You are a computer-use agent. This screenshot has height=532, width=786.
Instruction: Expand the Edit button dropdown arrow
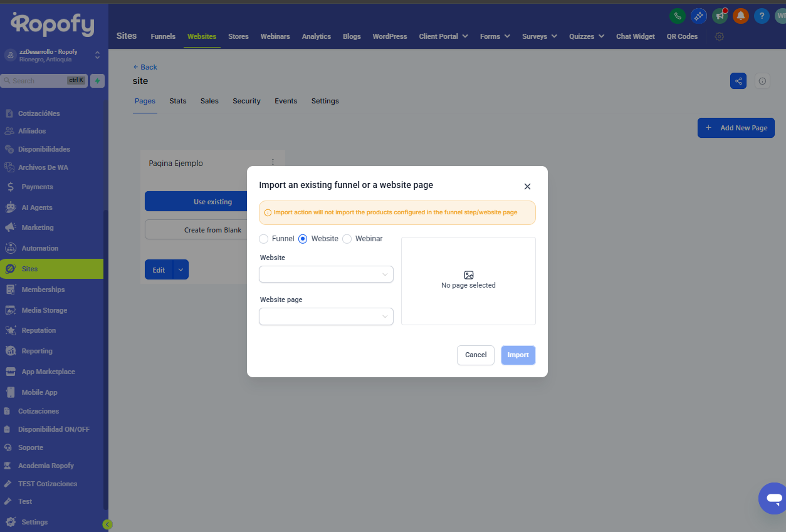click(181, 269)
